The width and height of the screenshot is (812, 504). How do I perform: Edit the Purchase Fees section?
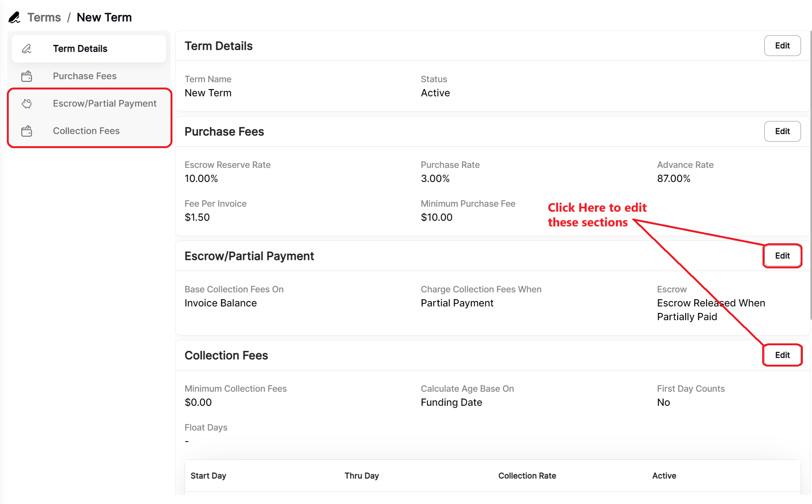(x=782, y=131)
